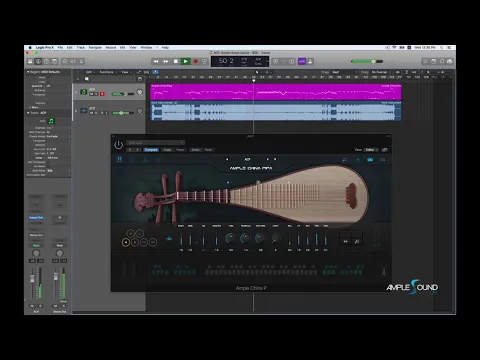Image resolution: width=480 pixels, height=360 pixels.
Task: Open the Ample plugin settings icon at top right
Action: pyautogui.click(x=382, y=160)
